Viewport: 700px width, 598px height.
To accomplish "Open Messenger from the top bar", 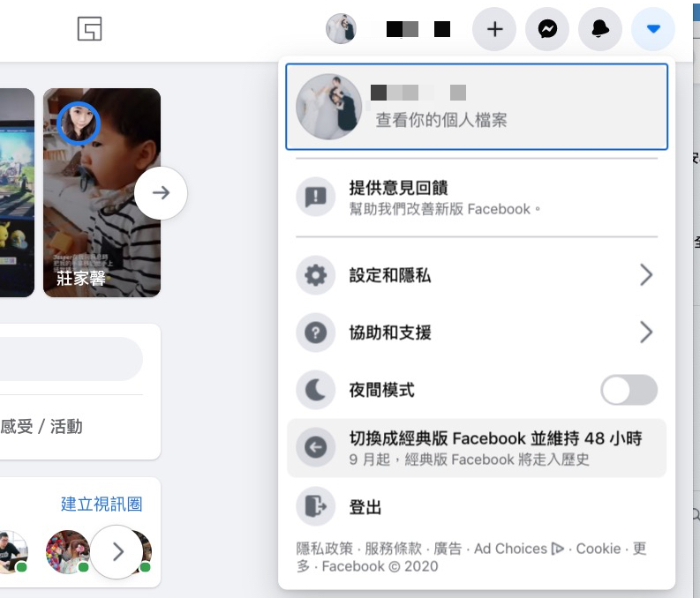I will tap(547, 29).
